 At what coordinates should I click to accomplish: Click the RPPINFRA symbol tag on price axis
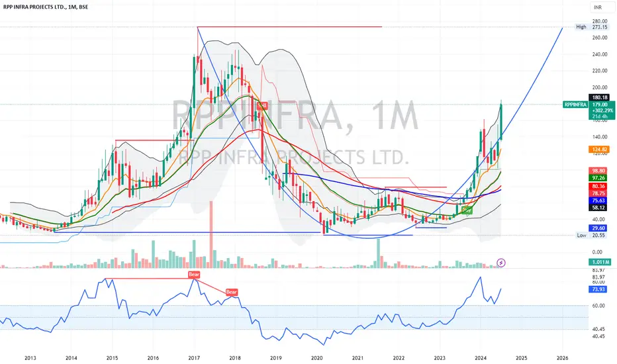click(575, 105)
